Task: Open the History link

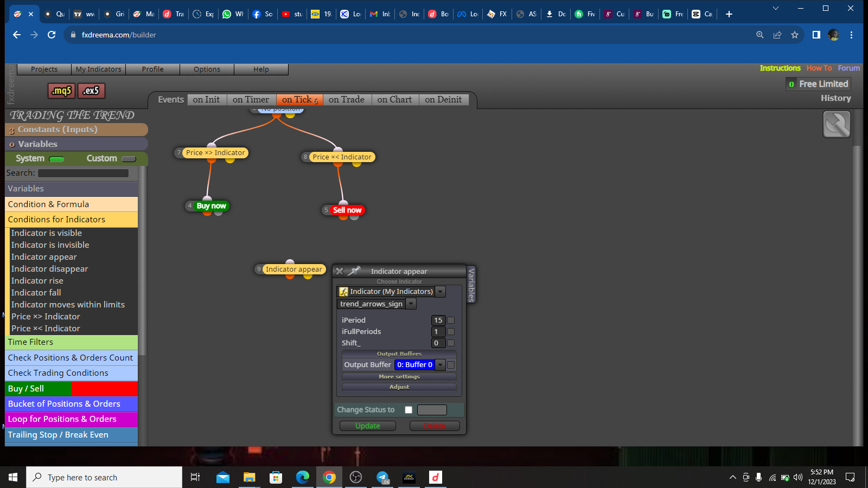Action: 836,98
